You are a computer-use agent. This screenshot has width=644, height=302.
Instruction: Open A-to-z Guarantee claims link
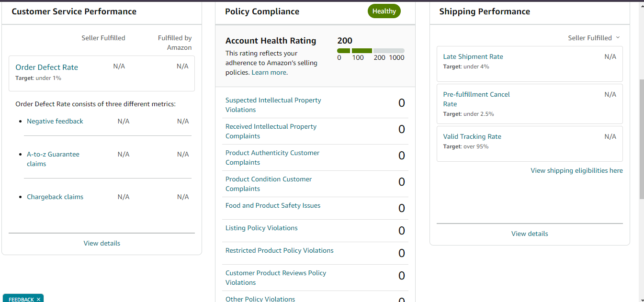(53, 159)
